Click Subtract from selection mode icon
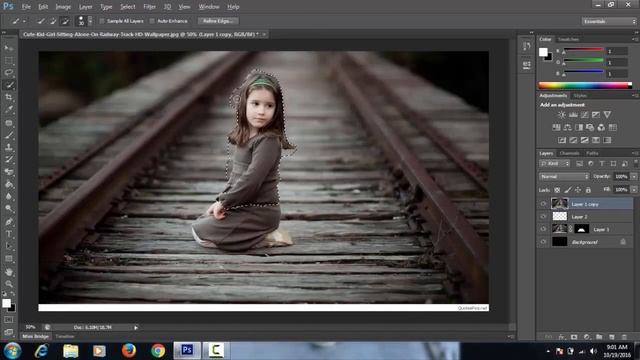The width and height of the screenshot is (640, 360). click(64, 21)
